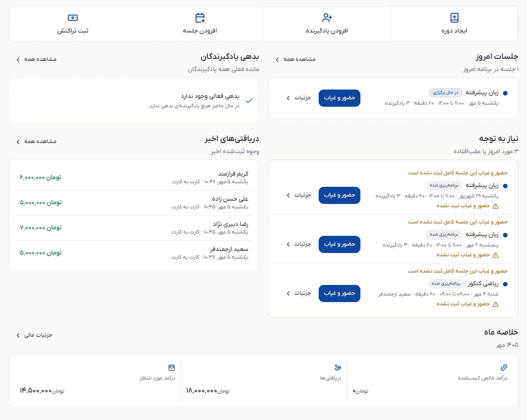Click حضور و غیاب for ۲۹ شهریور session
Screen dimensions: 527x420
[339, 195]
